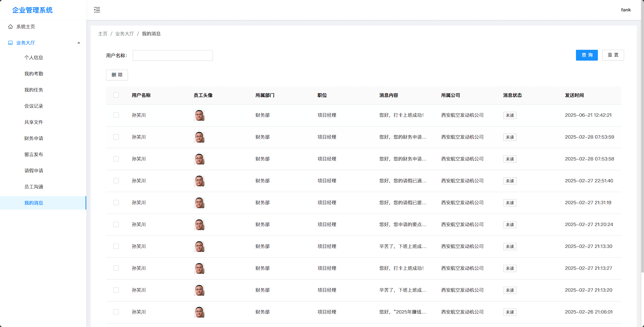Click avatar in the first message row
Viewport: 644px width, 327px height.
[x=199, y=115]
